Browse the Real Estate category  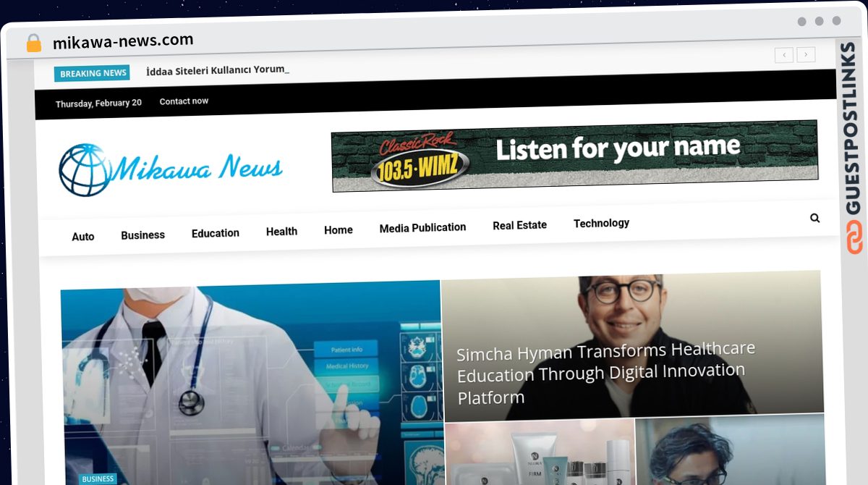coord(519,225)
